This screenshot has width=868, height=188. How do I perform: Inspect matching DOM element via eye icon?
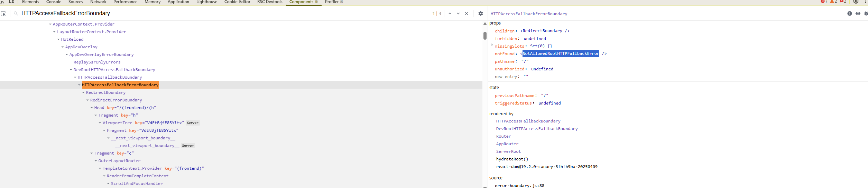point(858,13)
